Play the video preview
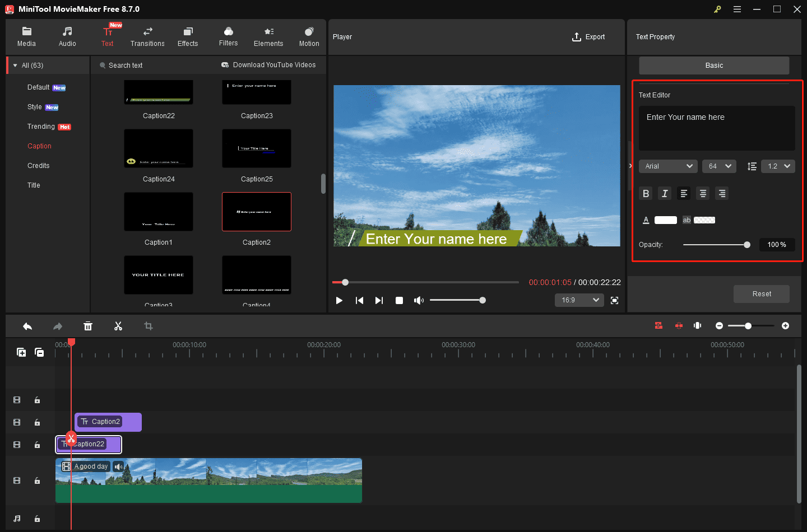 pos(339,301)
